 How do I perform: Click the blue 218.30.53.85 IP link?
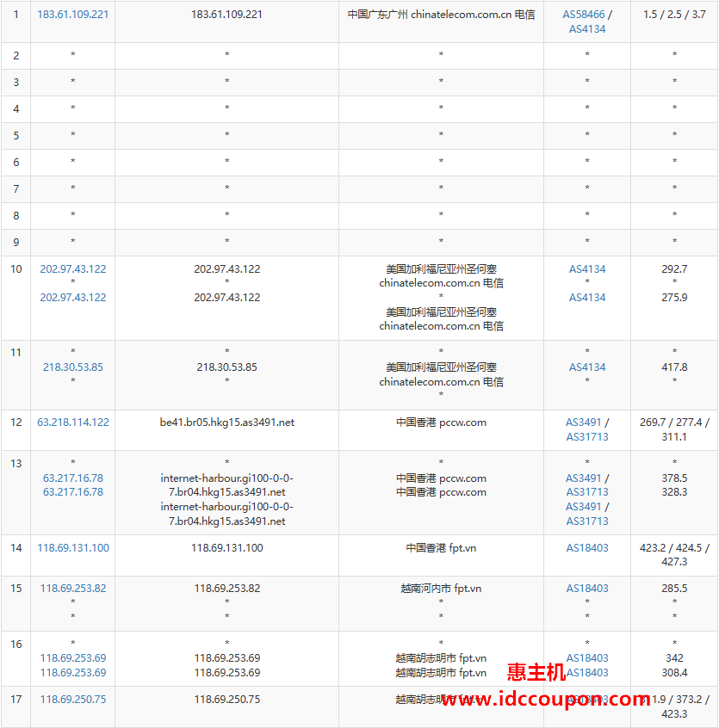(73, 367)
